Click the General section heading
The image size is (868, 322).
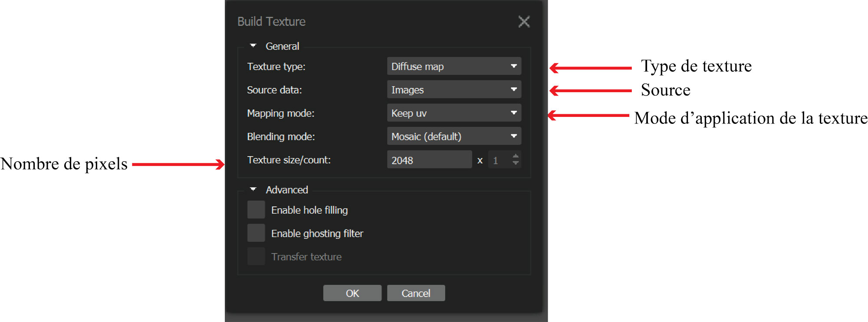pyautogui.click(x=282, y=46)
